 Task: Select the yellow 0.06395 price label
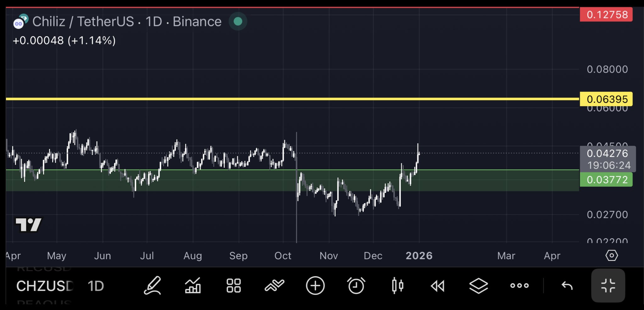tap(606, 99)
